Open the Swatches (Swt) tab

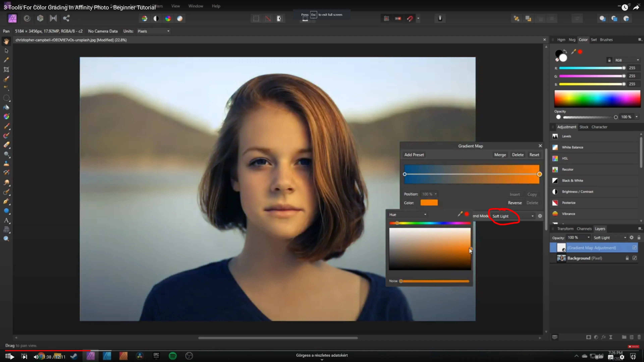[594, 40]
